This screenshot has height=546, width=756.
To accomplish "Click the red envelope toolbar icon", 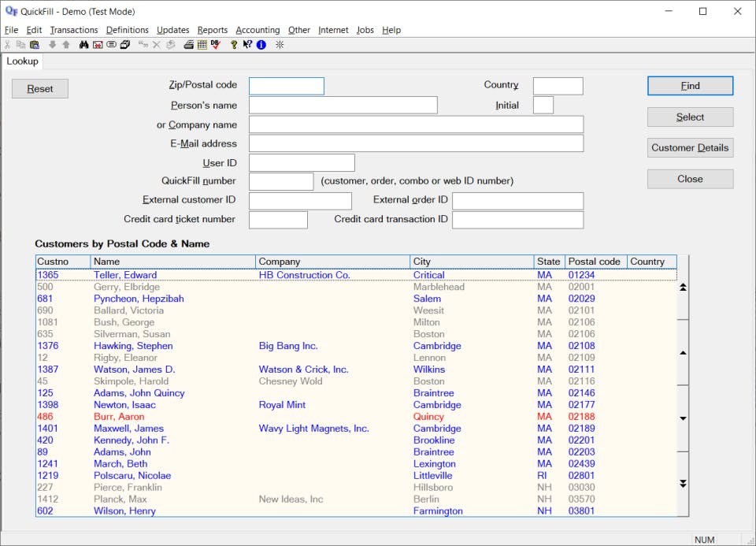I will pos(98,45).
